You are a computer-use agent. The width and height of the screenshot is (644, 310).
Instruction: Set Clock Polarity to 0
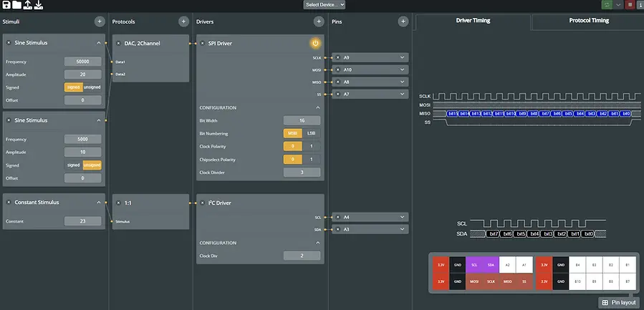tap(293, 146)
